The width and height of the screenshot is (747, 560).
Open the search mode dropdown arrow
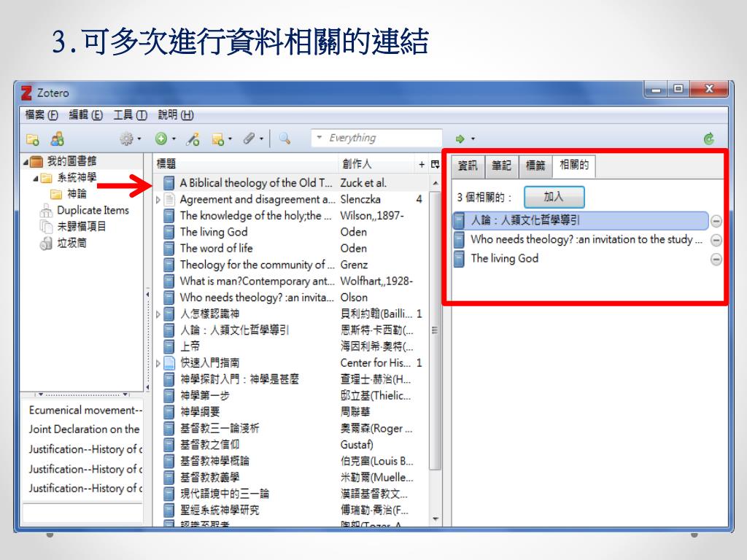point(320,138)
